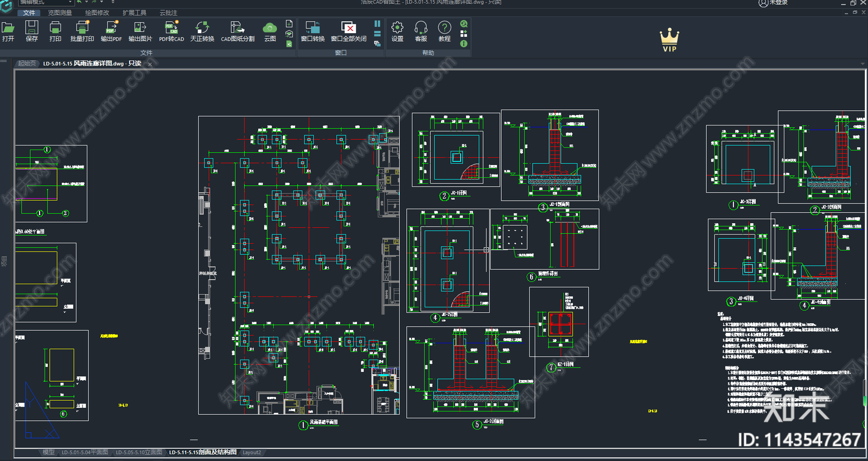The width and height of the screenshot is (868, 461).
Task: Switch to the 绘图修改 ribbon tab
Action: (x=97, y=12)
